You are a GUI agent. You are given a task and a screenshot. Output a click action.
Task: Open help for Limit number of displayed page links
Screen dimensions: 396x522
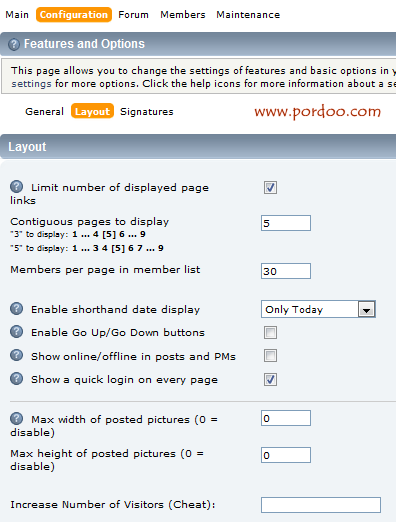16,187
